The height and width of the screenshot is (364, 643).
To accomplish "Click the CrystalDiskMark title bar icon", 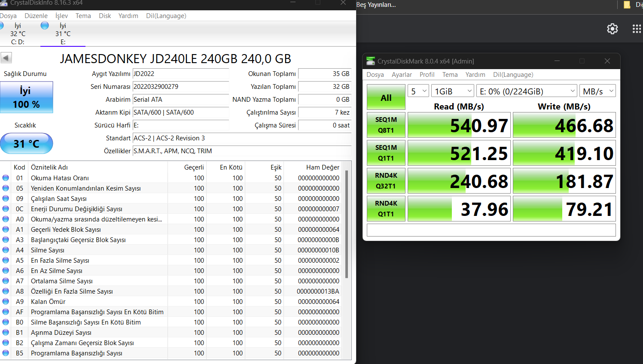I will pos(371,61).
